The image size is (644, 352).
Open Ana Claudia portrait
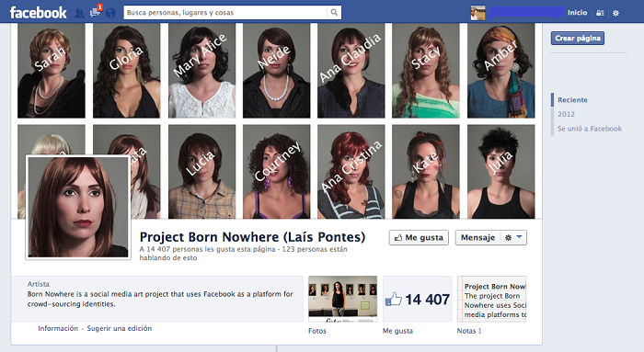[351, 71]
